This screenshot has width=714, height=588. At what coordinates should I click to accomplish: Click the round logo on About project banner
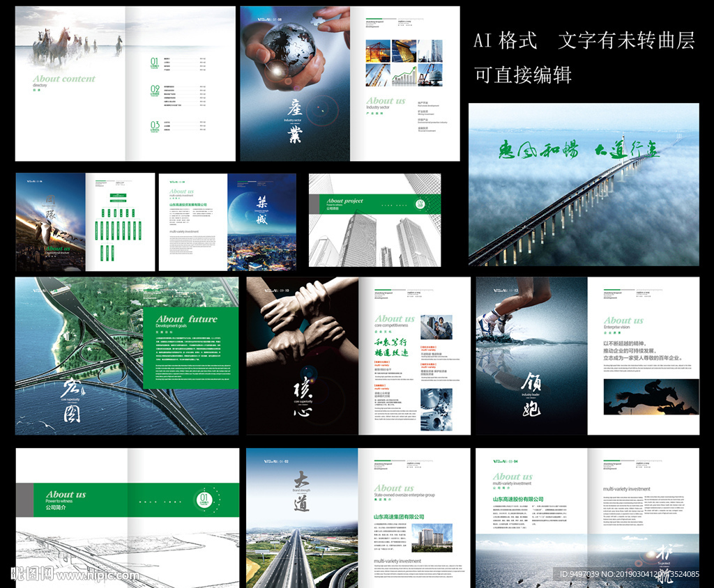click(420, 203)
